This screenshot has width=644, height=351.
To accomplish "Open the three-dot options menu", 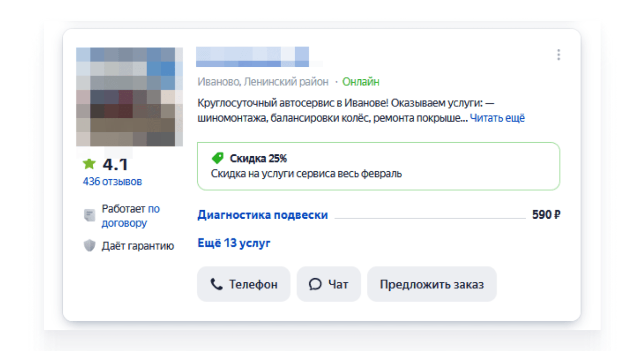I will (558, 55).
